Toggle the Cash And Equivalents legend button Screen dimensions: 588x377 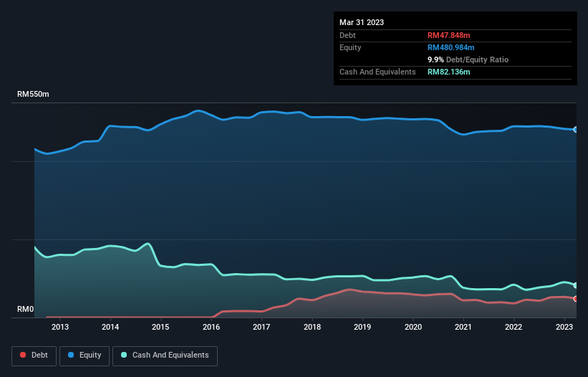pyautogui.click(x=165, y=355)
